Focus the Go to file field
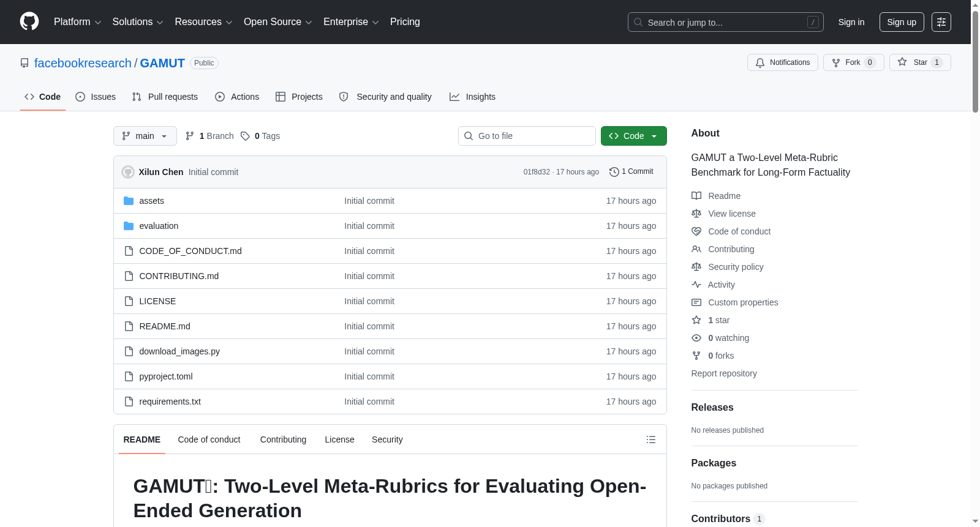This screenshot has width=980, height=527. click(x=527, y=136)
